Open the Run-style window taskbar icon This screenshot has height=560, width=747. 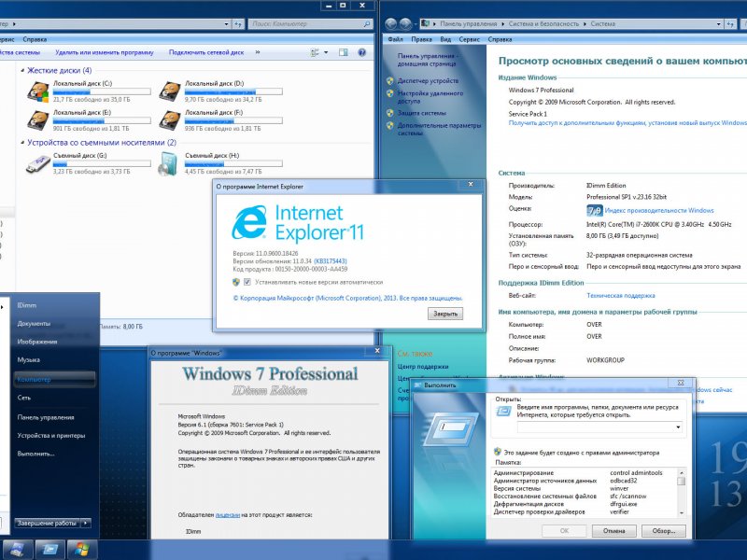tap(49, 550)
